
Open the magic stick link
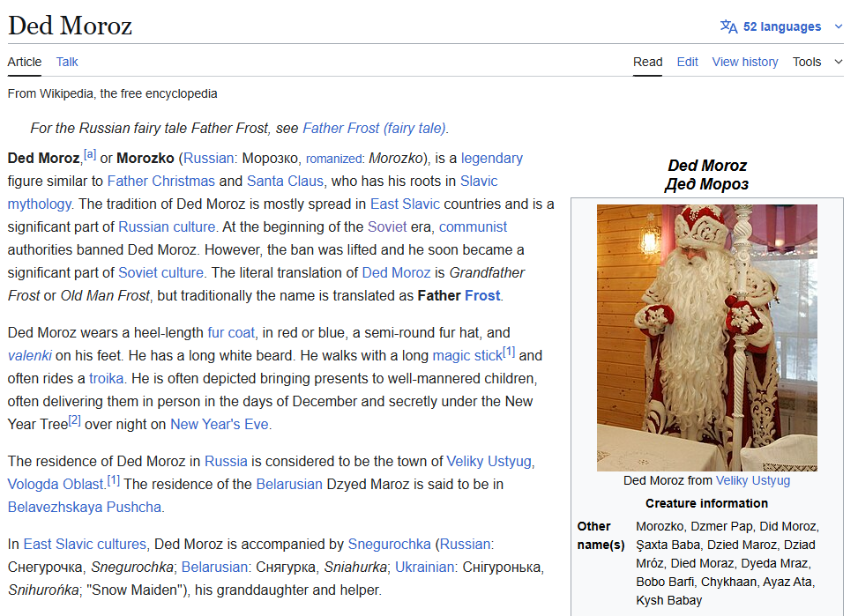coord(467,356)
